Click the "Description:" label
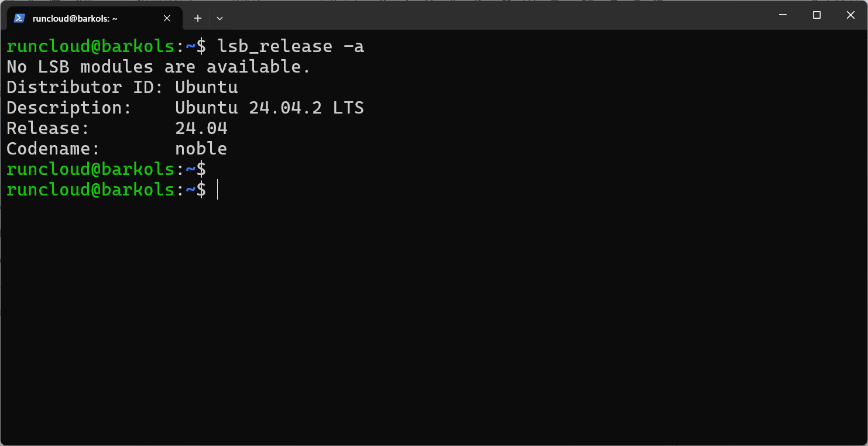The width and height of the screenshot is (868, 446). [69, 108]
